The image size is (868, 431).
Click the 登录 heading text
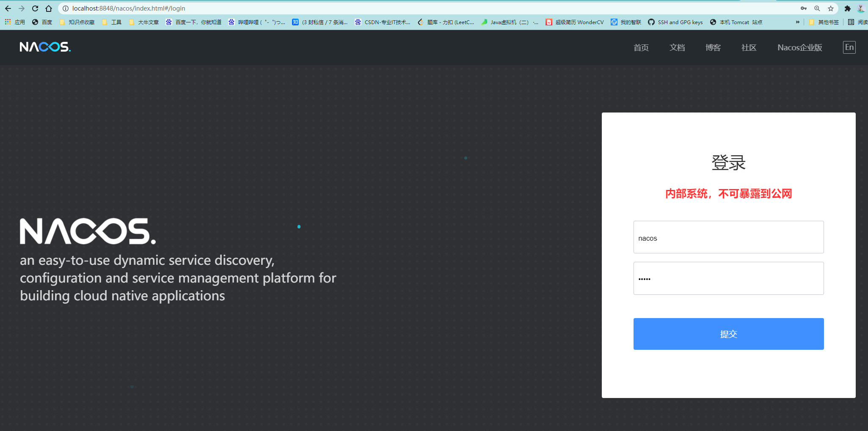point(729,163)
